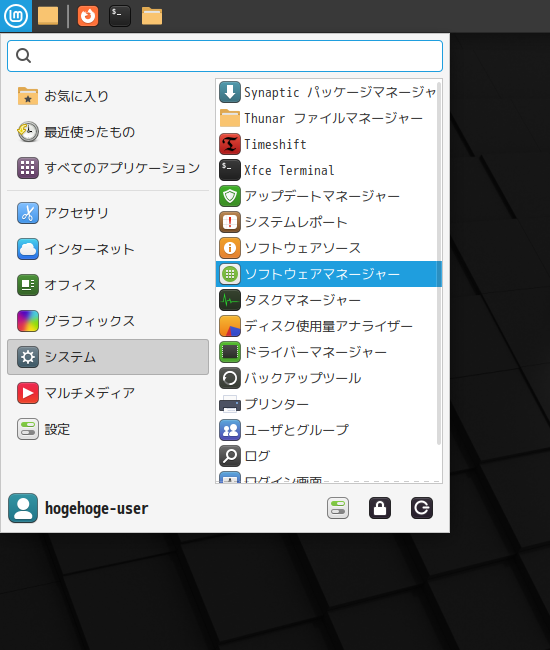Open システムレポート in the application list

point(327,222)
